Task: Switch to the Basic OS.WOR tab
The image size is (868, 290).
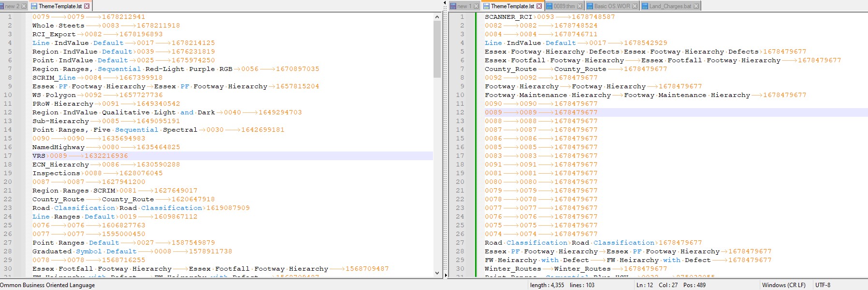Action: coord(612,6)
